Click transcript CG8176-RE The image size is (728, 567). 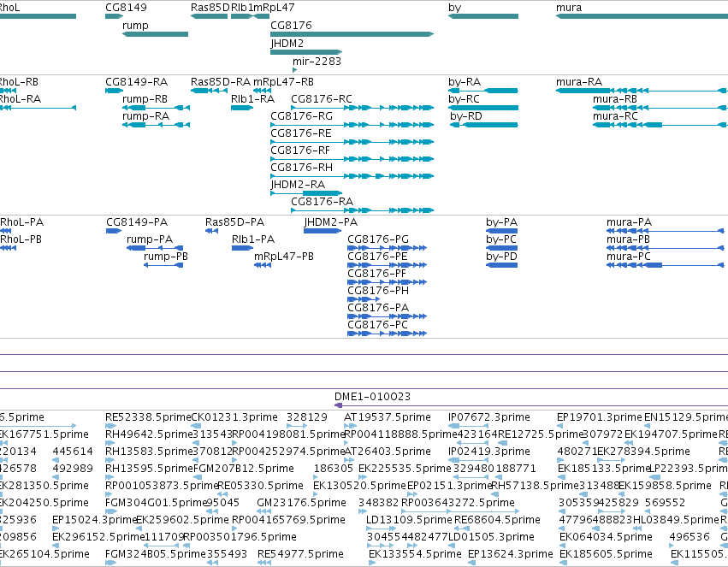pyautogui.click(x=352, y=142)
